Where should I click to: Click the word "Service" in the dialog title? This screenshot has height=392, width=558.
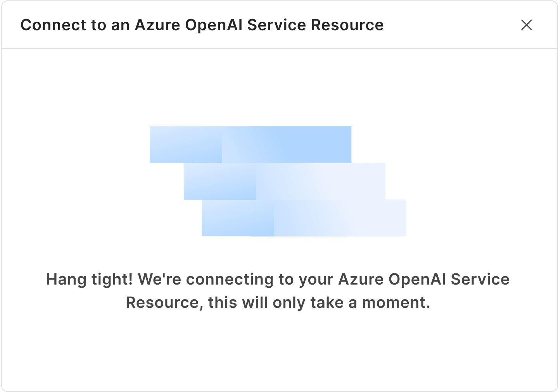click(276, 25)
